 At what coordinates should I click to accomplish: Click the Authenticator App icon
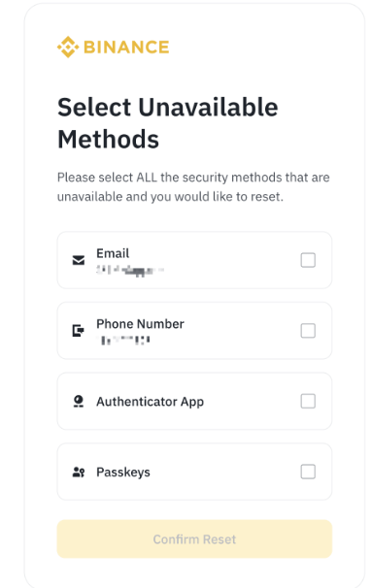pyautogui.click(x=79, y=402)
